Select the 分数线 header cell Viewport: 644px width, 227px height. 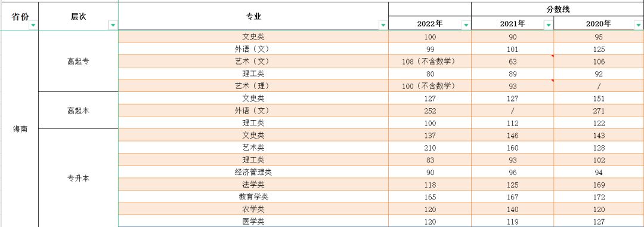pos(558,9)
